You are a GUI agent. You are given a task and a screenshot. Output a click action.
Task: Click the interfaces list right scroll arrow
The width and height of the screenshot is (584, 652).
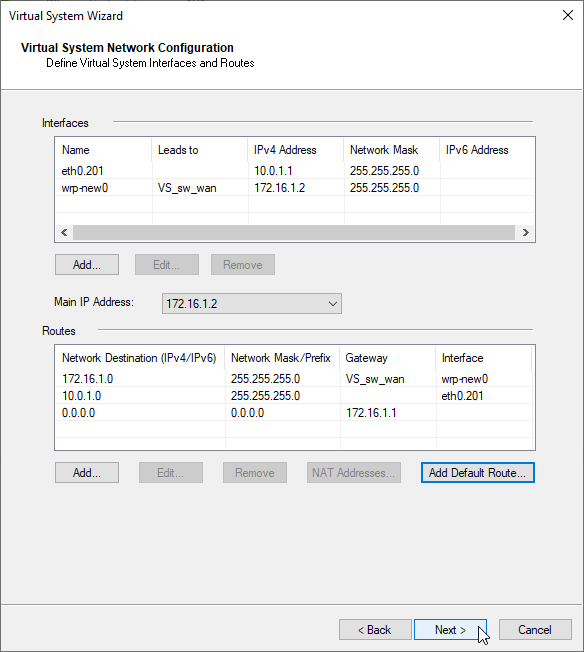(525, 232)
